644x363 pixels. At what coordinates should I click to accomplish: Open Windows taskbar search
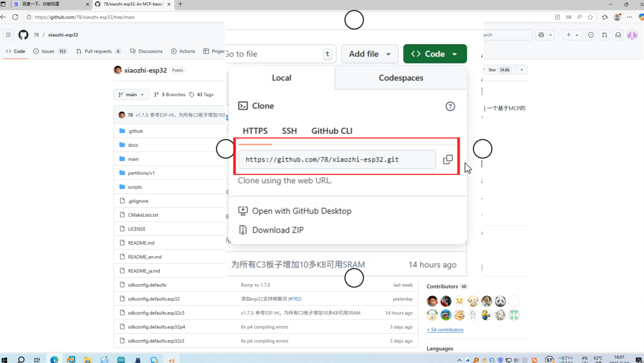tap(21, 359)
